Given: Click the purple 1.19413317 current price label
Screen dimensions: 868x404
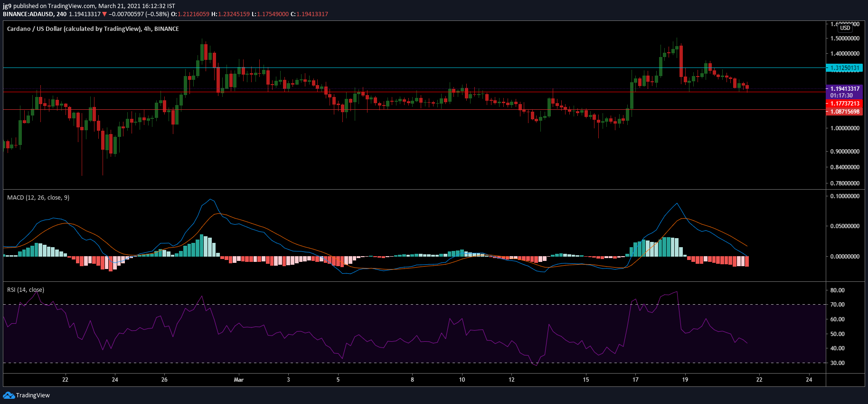Looking at the screenshot, I should pos(845,89).
